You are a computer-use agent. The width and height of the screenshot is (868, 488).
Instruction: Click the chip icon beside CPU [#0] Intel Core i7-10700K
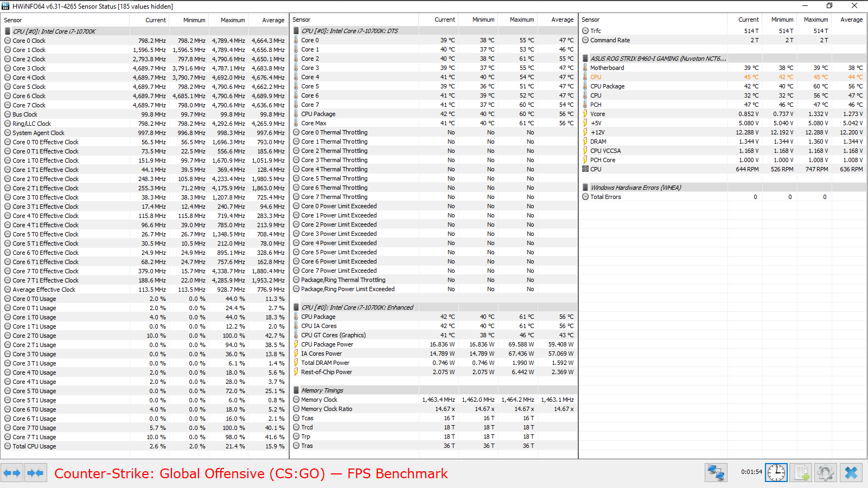[8, 31]
